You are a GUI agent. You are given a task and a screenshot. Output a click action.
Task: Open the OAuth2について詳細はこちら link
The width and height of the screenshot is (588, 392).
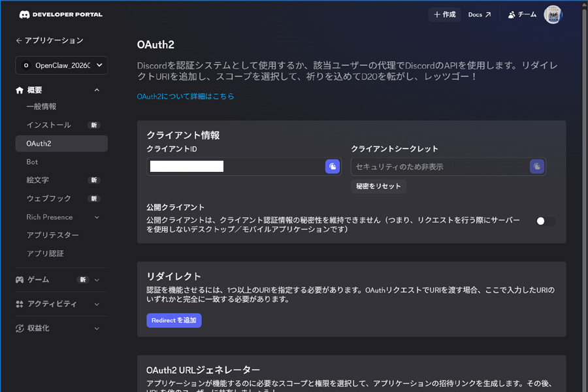[x=184, y=95]
